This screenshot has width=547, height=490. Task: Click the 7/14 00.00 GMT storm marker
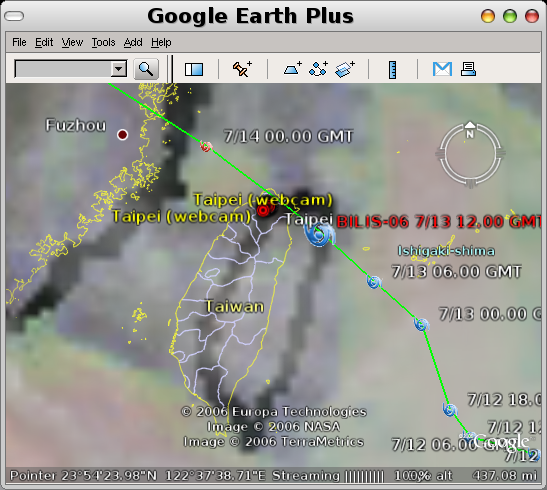coord(206,146)
